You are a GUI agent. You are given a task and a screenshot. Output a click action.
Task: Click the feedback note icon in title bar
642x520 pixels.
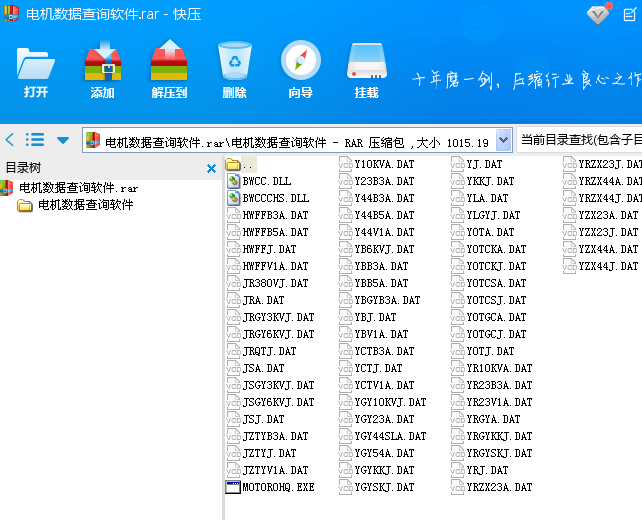(630, 15)
